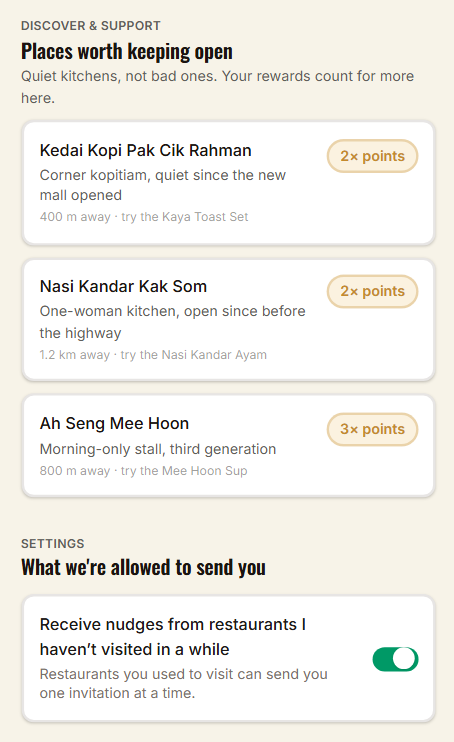The image size is (454, 742).
Task: Click the 'One-woman kitchen' description
Action: tap(173, 322)
